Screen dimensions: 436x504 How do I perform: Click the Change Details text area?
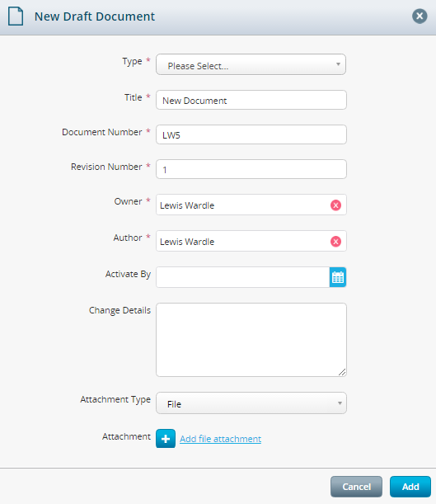point(251,340)
